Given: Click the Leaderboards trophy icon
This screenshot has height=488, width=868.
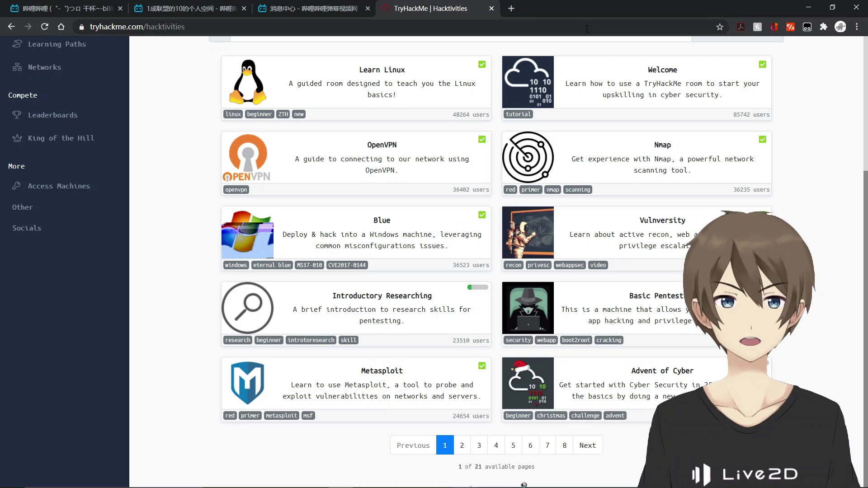Looking at the screenshot, I should (17, 115).
